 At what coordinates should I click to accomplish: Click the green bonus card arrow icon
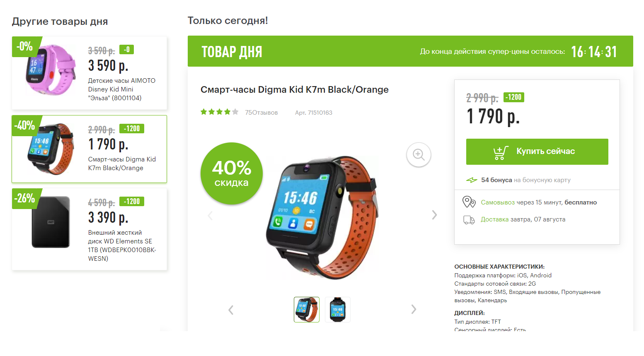click(472, 180)
